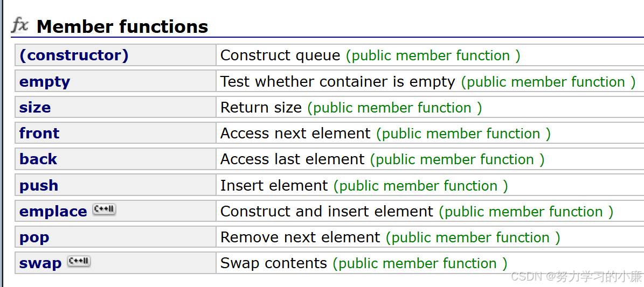
Task: Open the empty function link
Action: [45, 82]
